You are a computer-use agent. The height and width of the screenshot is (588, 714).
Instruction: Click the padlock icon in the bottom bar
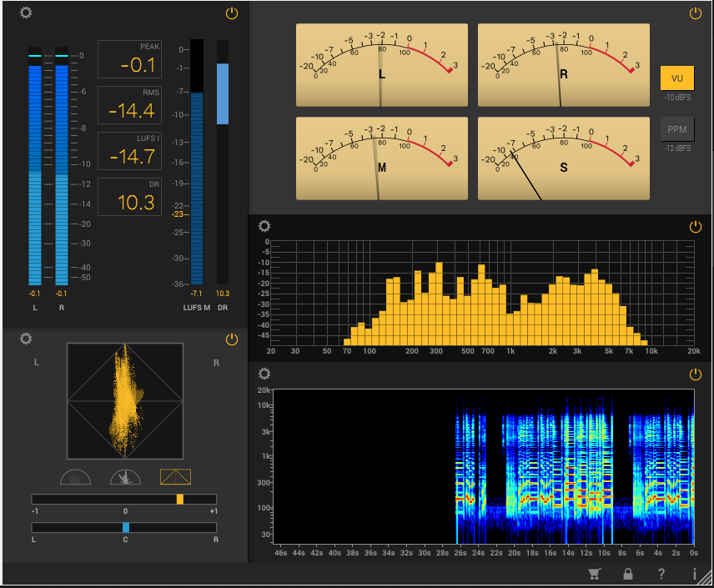coord(627,574)
